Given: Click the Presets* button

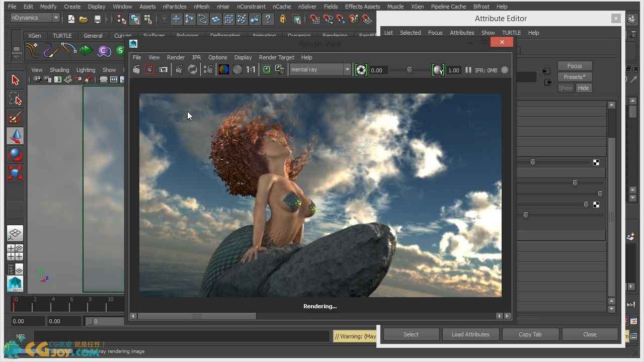Looking at the screenshot, I should tap(575, 77).
